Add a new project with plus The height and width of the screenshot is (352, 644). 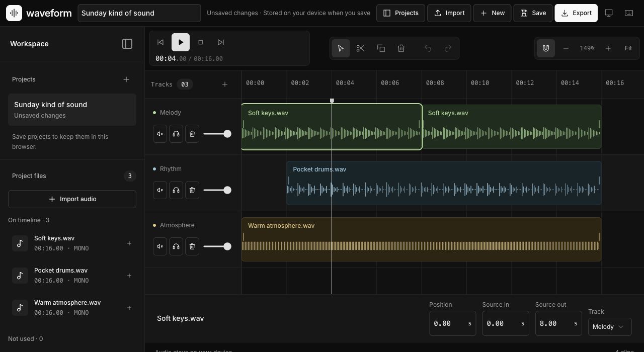tap(126, 79)
